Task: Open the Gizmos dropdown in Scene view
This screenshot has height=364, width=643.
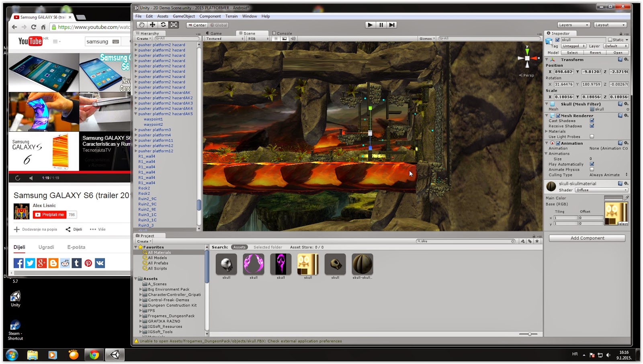Action: tap(427, 39)
